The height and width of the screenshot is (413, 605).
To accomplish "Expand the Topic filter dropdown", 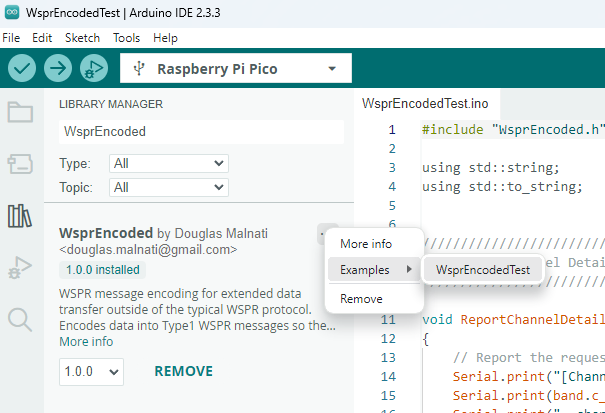I will pos(169,187).
